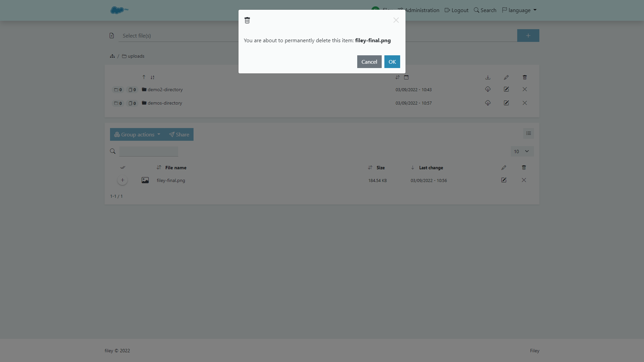Cancel the delete confirmation dialog
Viewport: 644px width, 362px height.
click(369, 62)
